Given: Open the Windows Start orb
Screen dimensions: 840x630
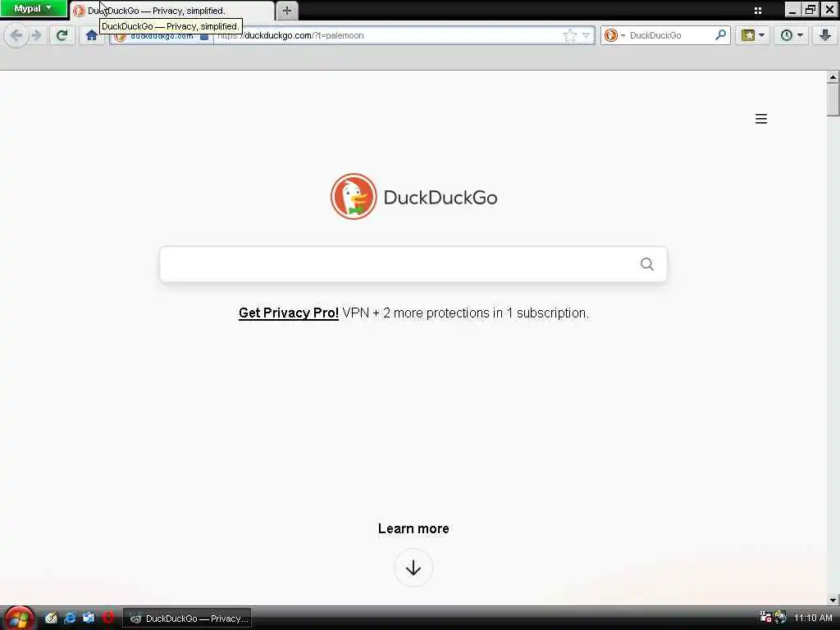Looking at the screenshot, I should [20, 619].
